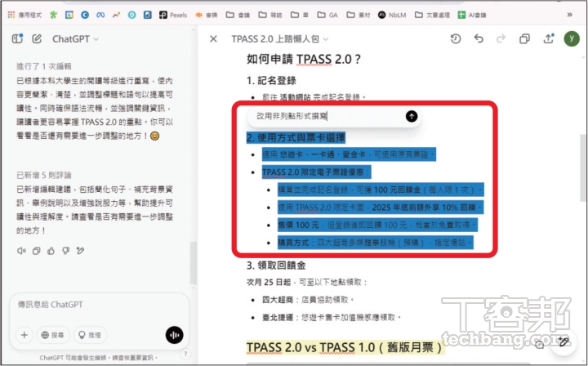Image resolution: width=588 pixels, height=366 pixels.
Task: Click the 2. 使用方式與票卡選擇 heading
Action: tap(296, 137)
